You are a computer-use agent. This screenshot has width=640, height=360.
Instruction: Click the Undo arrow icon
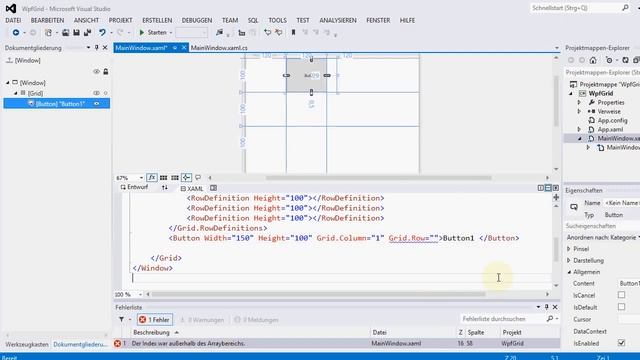[x=102, y=32]
